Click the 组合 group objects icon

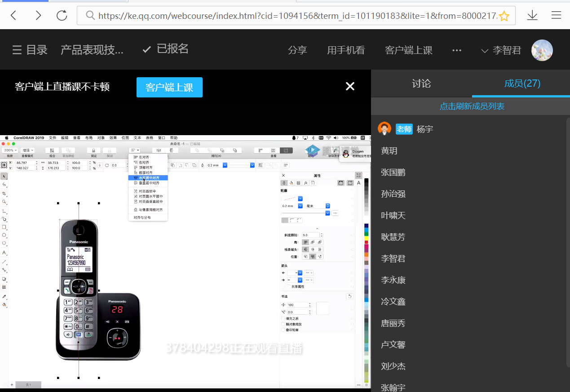tap(52, 150)
